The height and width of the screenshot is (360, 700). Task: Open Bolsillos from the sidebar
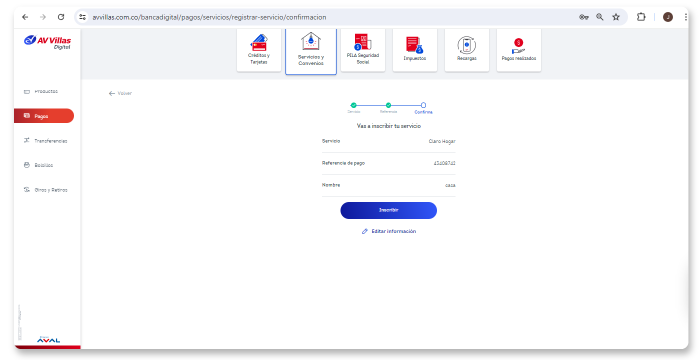[x=38, y=165]
